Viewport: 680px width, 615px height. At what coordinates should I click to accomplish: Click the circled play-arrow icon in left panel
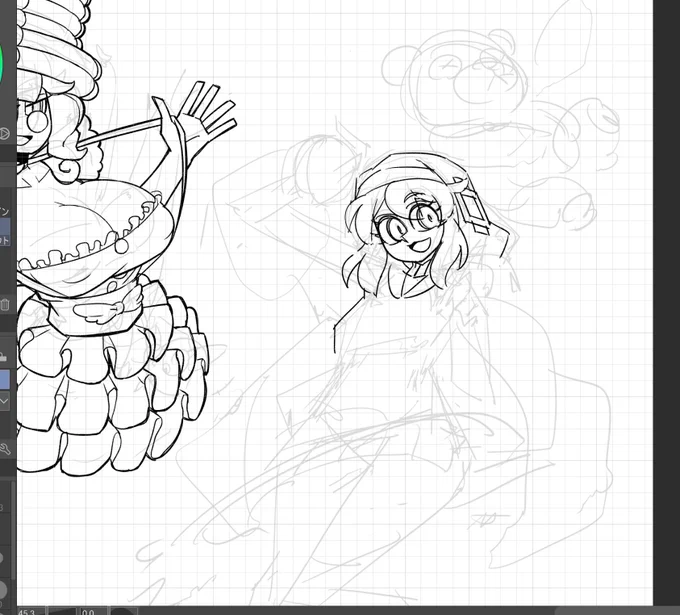[4, 133]
